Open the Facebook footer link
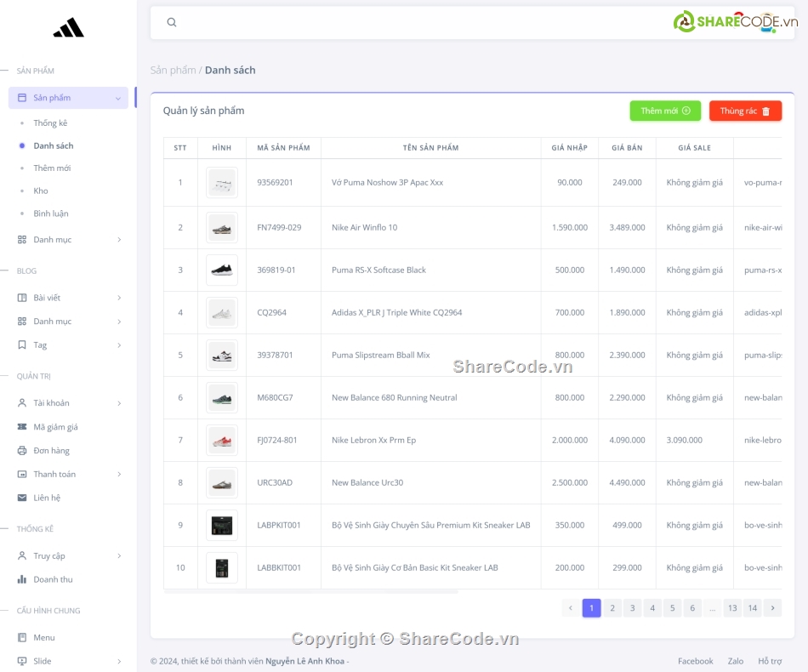Screen dimensions: 808x672 tap(695, 661)
